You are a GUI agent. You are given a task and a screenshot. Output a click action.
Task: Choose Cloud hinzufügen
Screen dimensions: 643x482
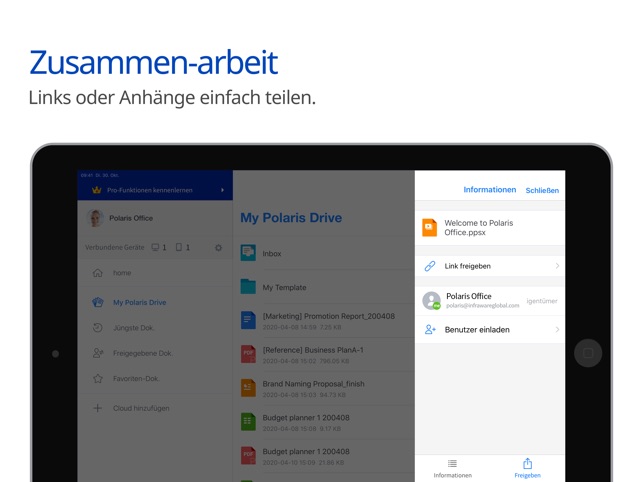pos(155,408)
